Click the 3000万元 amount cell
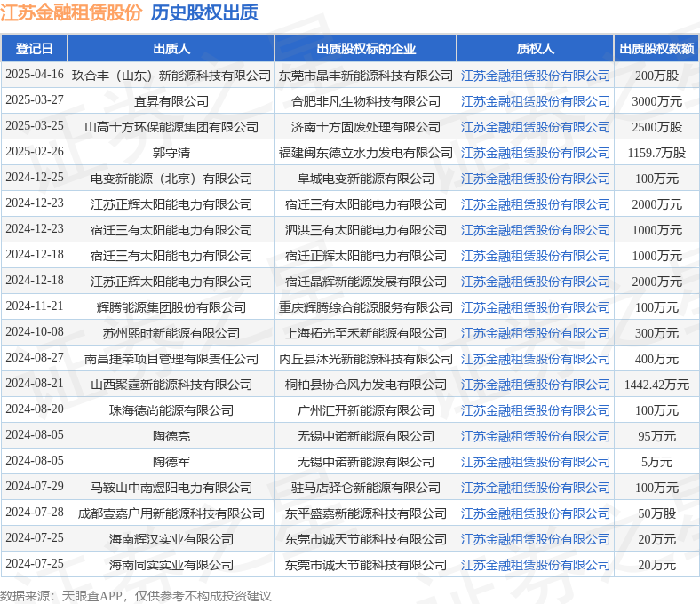Image resolution: width=700 pixels, height=604 pixels. tap(656, 101)
